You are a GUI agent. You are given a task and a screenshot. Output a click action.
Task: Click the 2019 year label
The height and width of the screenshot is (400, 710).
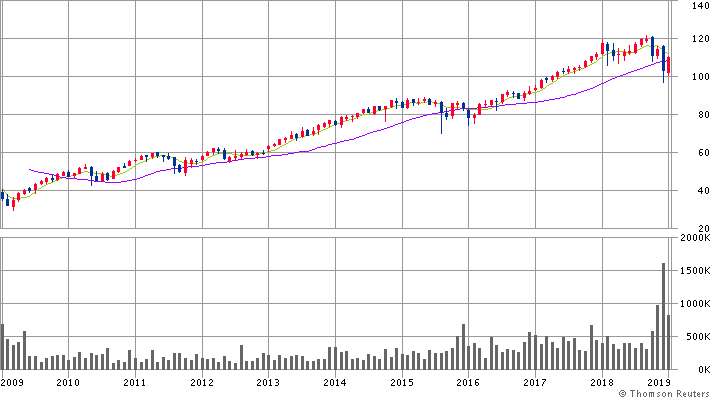tap(660, 383)
